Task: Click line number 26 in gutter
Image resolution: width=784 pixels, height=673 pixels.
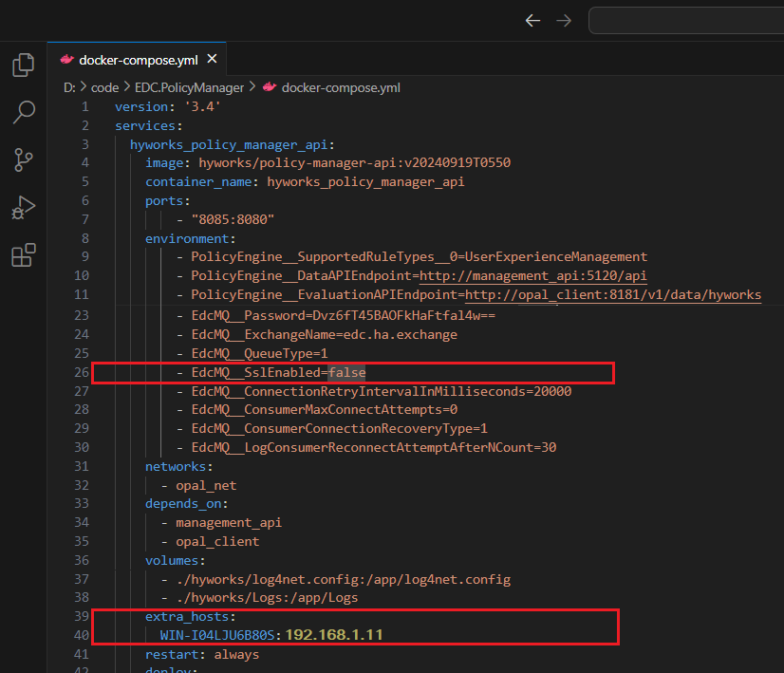Action: point(82,372)
